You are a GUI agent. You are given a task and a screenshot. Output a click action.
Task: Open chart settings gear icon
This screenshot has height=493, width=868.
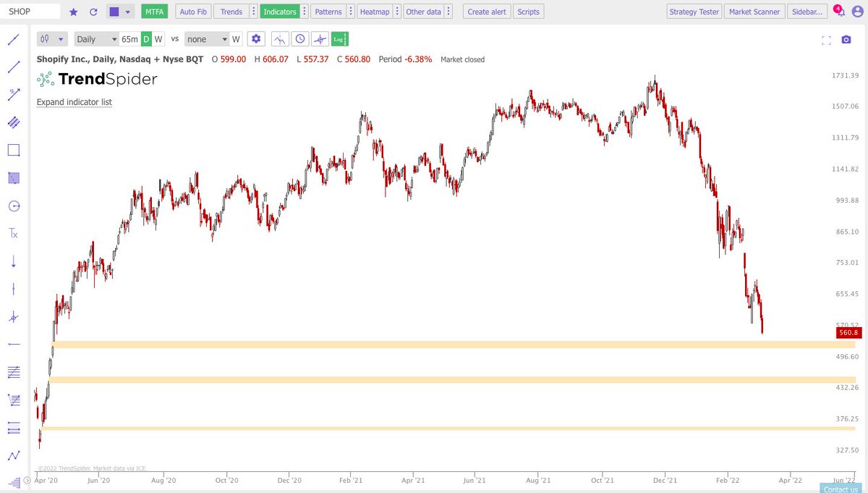[x=257, y=39]
